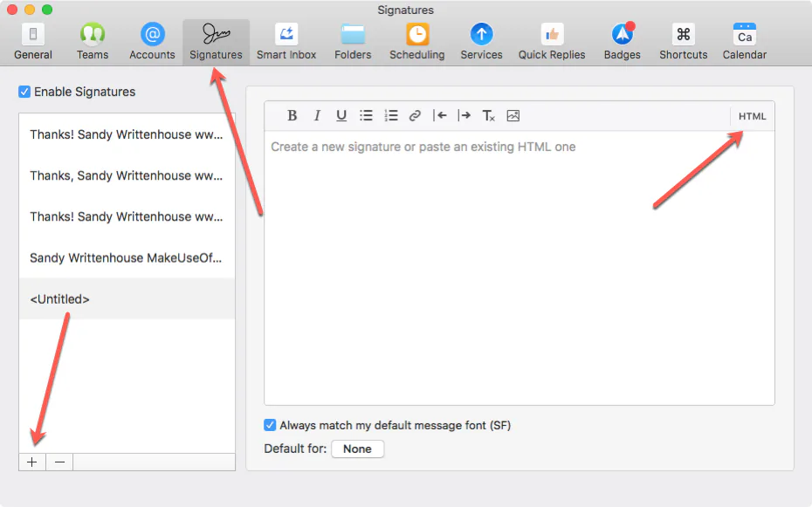The height and width of the screenshot is (507, 812).
Task: Open the Services preferences pane
Action: click(x=481, y=43)
